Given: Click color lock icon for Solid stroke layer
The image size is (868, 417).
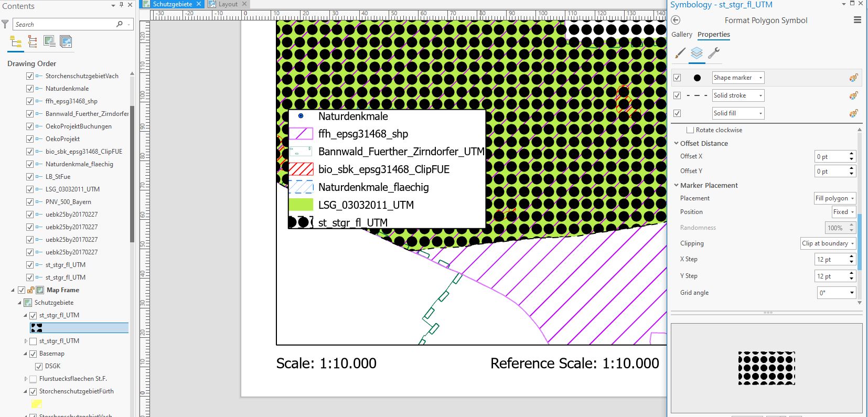Looking at the screenshot, I should click(854, 95).
